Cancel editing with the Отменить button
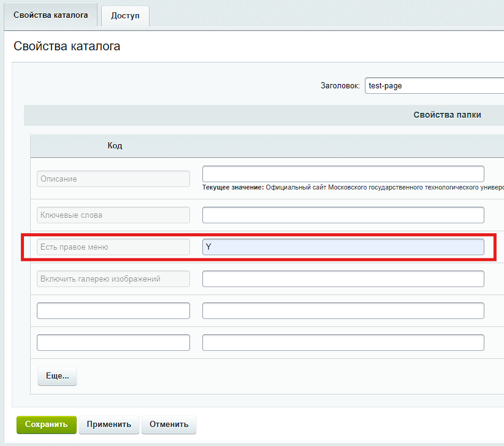504x446 pixels. pos(169,425)
